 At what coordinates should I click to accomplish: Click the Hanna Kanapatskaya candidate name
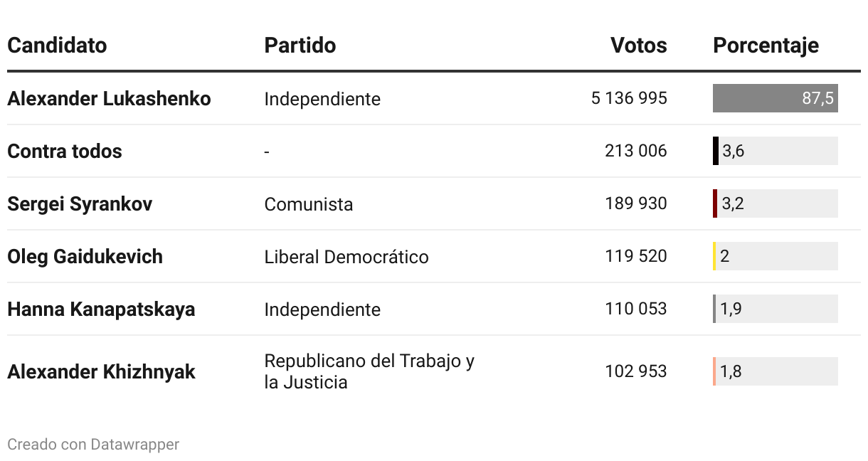101,309
